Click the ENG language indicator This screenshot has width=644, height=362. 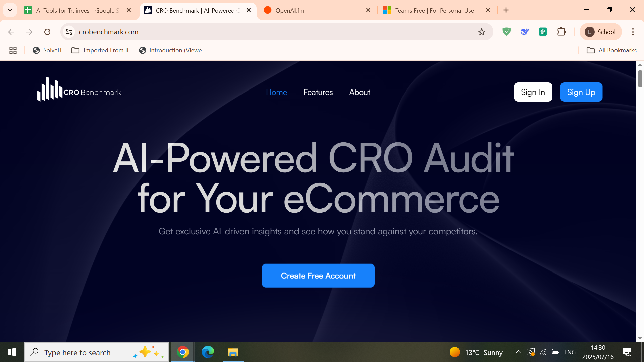(570, 352)
